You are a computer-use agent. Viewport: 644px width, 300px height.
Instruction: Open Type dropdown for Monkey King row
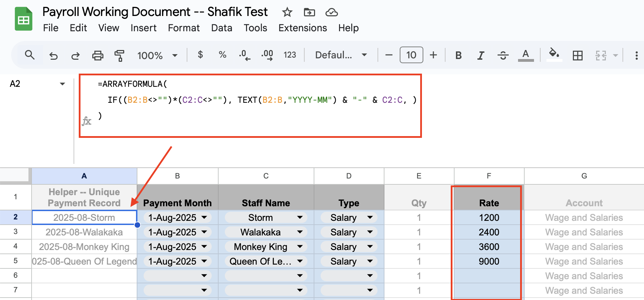370,247
